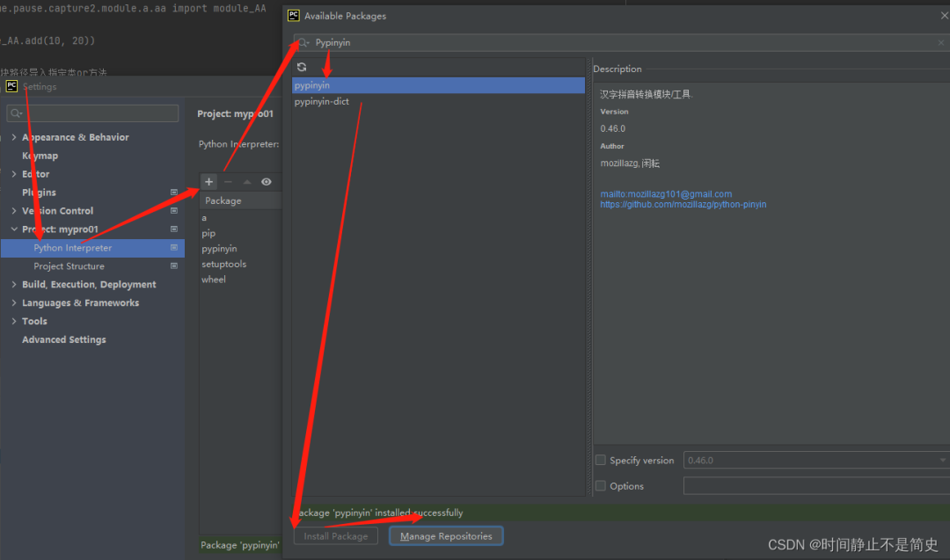Select Keymap in the settings tree

click(40, 156)
